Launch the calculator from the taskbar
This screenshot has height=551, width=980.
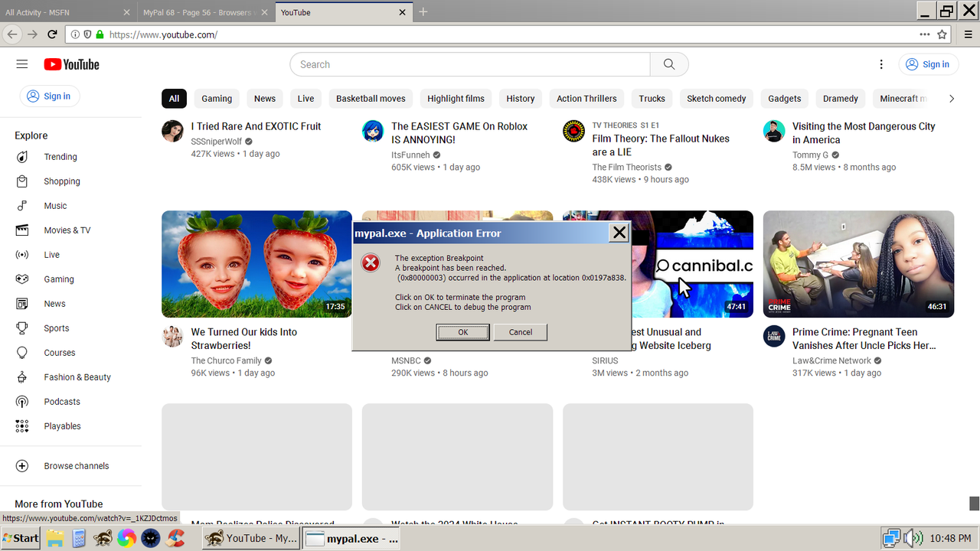click(78, 538)
